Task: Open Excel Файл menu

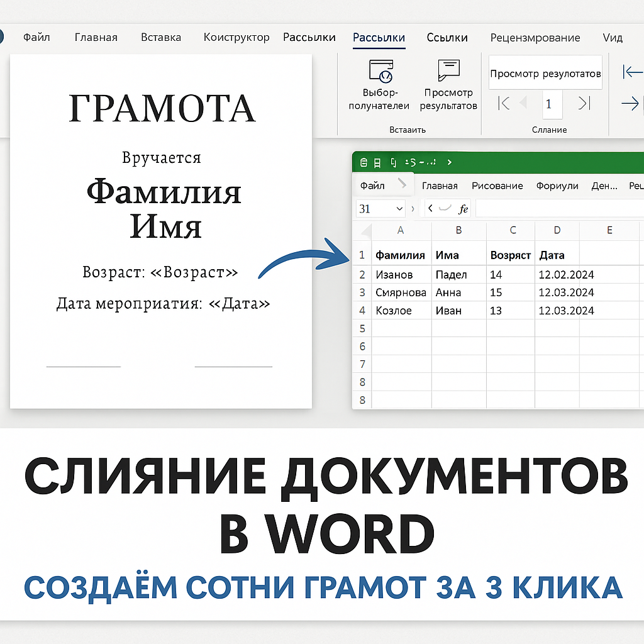Action: pyautogui.click(x=372, y=186)
